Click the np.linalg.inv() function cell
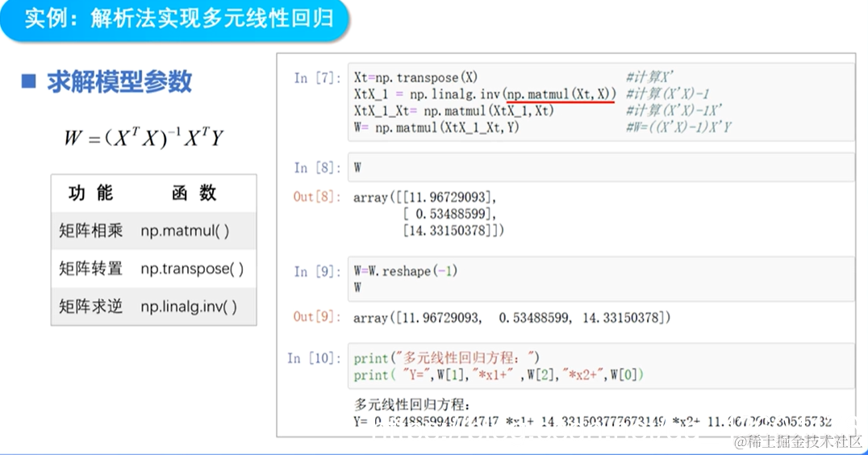Image resolution: width=868 pixels, height=455 pixels. pos(189,306)
